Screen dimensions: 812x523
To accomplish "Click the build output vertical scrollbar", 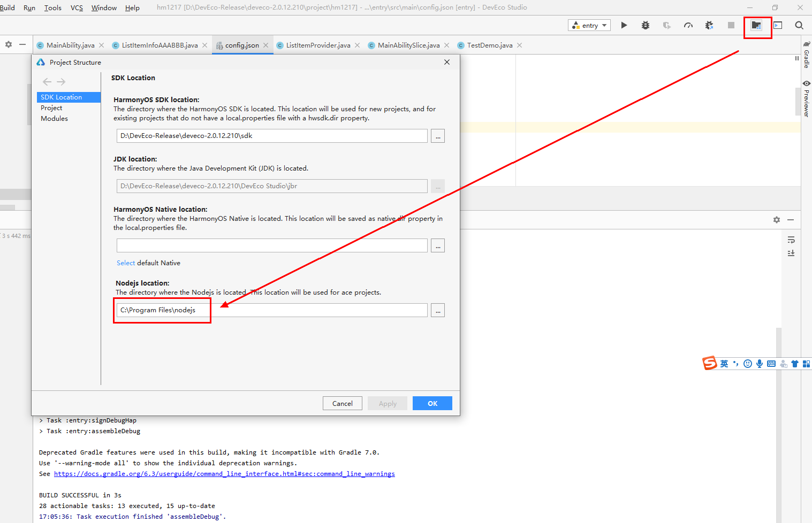I will click(x=779, y=425).
